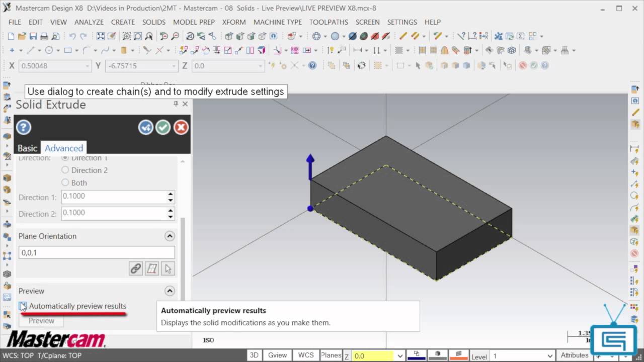The height and width of the screenshot is (362, 644).
Task: Click the Create Point plus icon
Action: [x=12, y=50]
